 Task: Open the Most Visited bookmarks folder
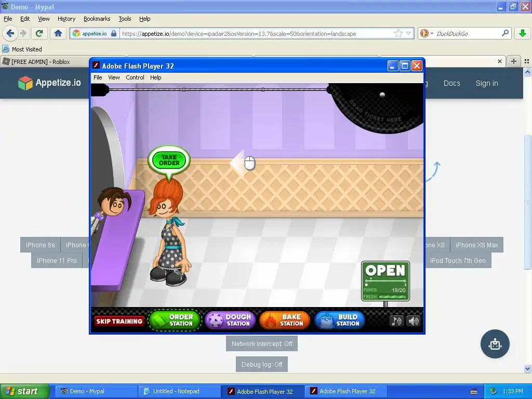pos(22,49)
